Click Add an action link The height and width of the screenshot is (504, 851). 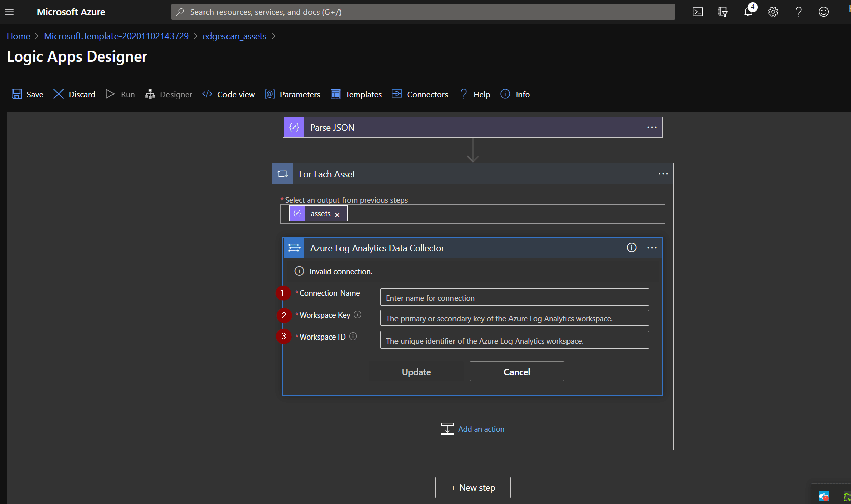481,429
